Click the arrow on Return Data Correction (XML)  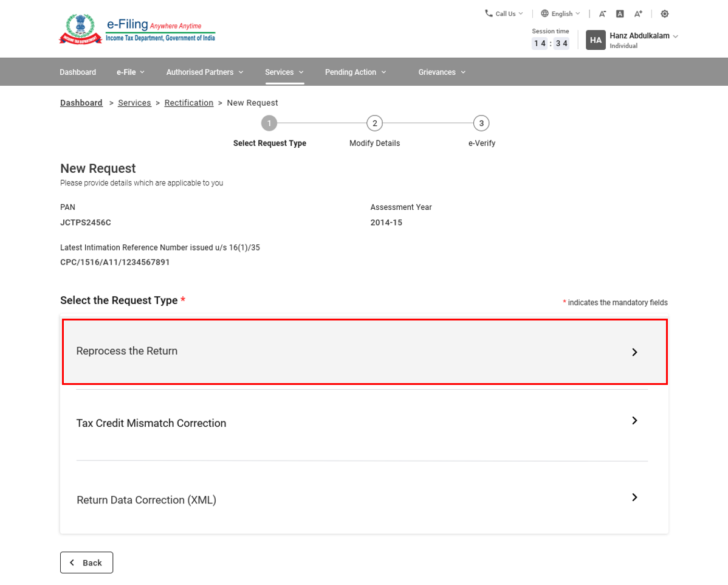[634, 497]
